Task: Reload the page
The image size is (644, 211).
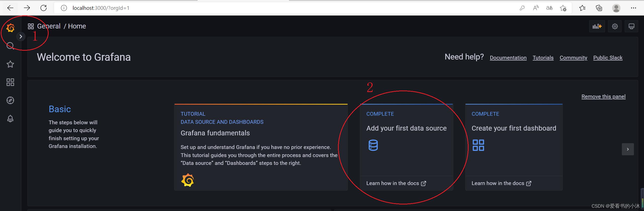Action: click(x=44, y=8)
